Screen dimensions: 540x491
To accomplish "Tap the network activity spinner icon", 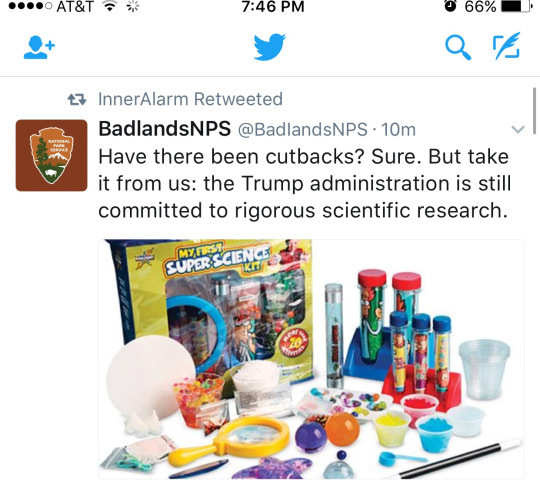I will (133, 7).
